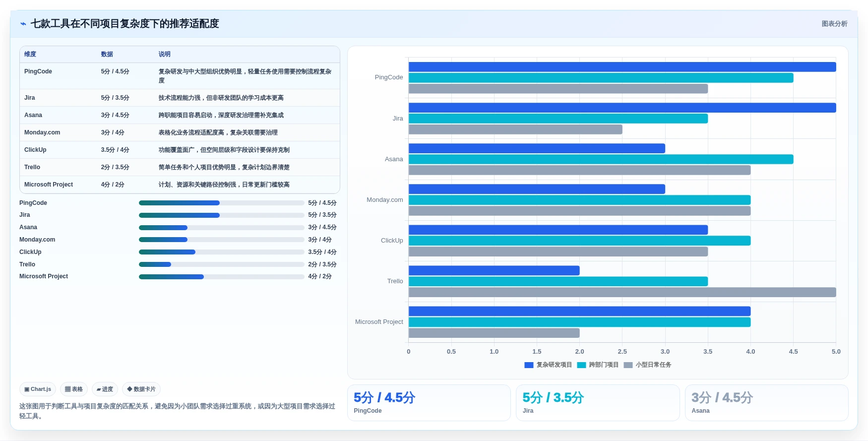
Task: Open the Asana 3分 / 4.5分 summary card
Action: [x=767, y=403]
